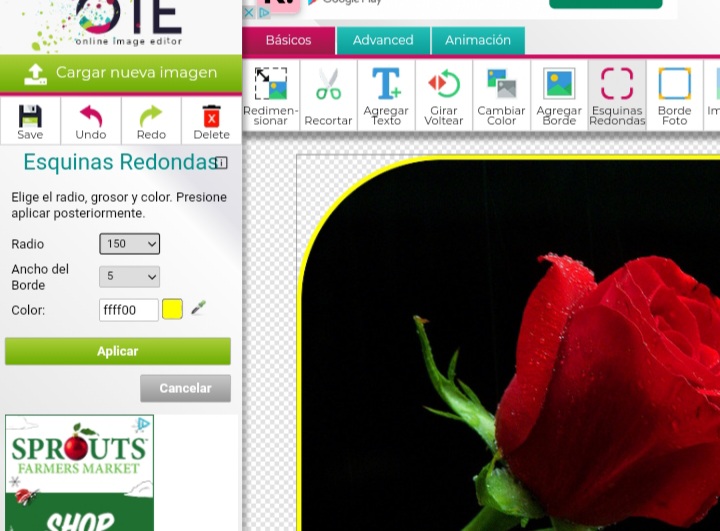Image resolution: width=720 pixels, height=531 pixels.
Task: Click the green install button in top ad
Action: tap(606, 3)
